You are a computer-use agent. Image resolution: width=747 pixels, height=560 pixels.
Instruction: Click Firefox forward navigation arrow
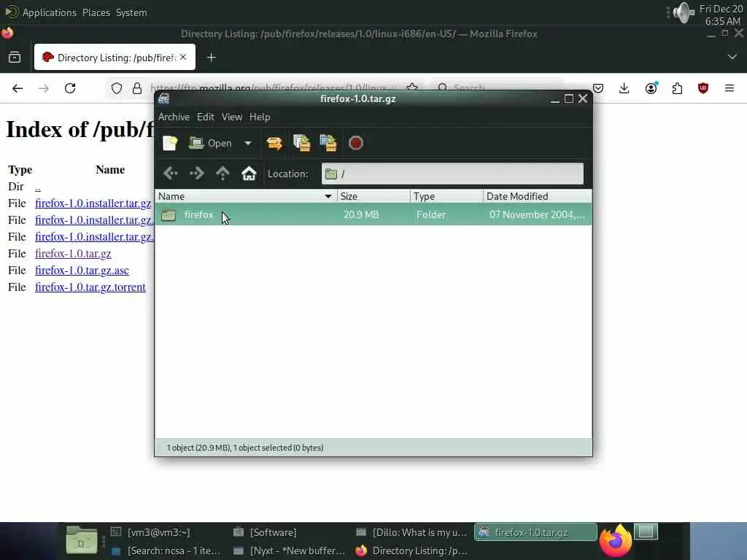(x=44, y=88)
